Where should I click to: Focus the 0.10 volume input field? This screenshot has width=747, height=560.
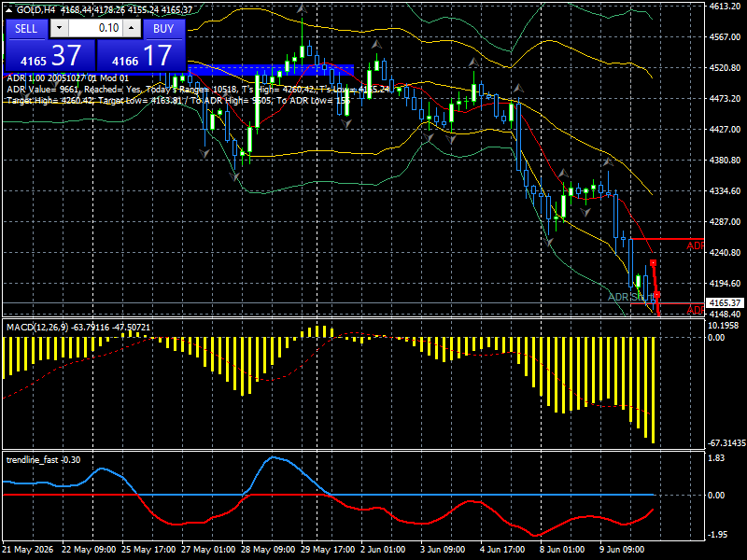coord(95,28)
